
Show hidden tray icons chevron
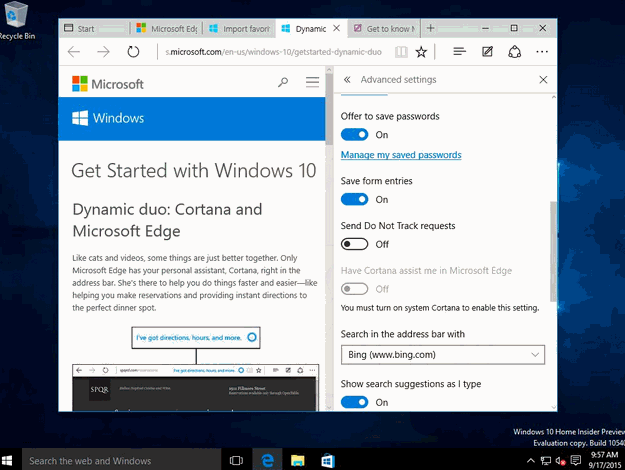[x=531, y=461]
